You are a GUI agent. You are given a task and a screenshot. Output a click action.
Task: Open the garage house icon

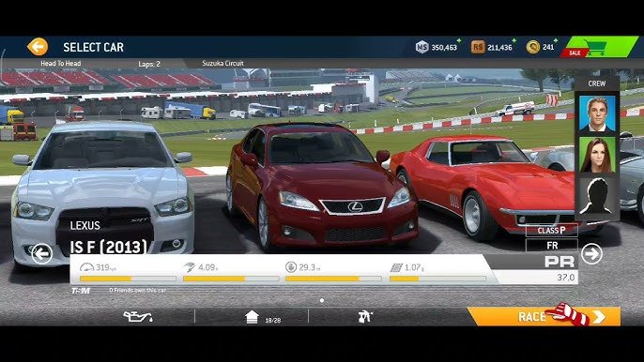click(252, 317)
